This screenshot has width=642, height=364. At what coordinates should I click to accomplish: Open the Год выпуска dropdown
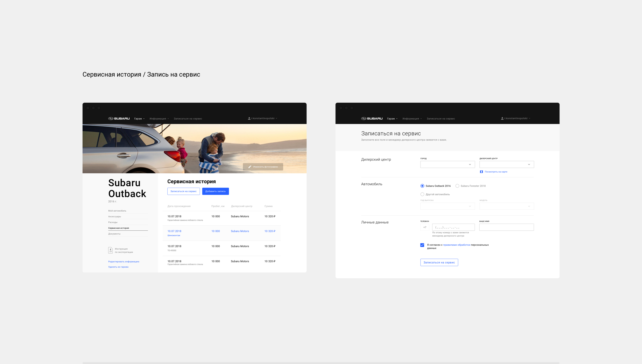[x=448, y=206]
